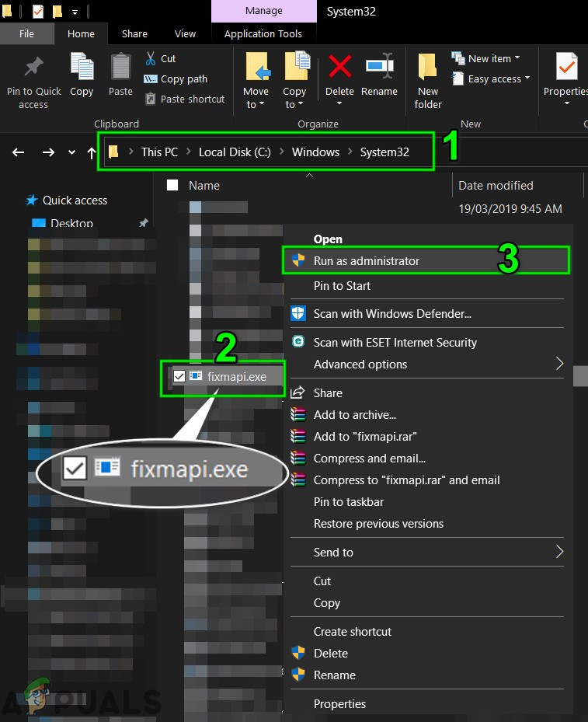Click the Copy icon in Clipboard group
The width and height of the screenshot is (588, 722).
82,66
